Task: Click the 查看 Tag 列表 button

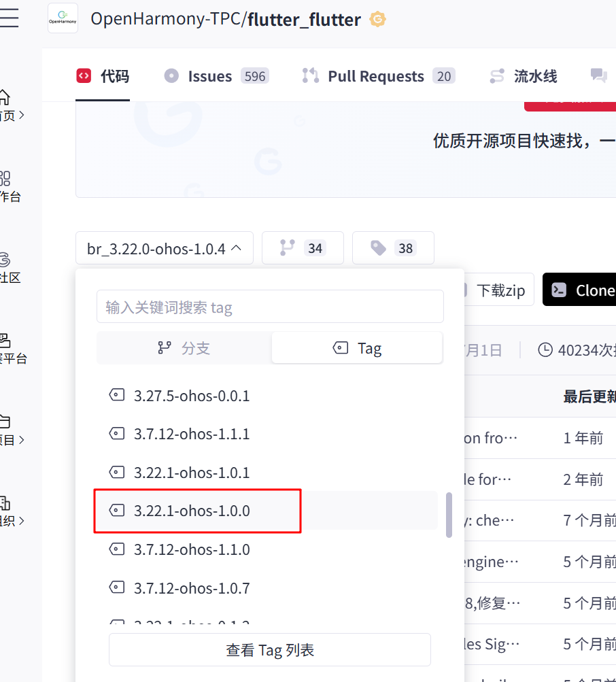Action: [x=270, y=650]
